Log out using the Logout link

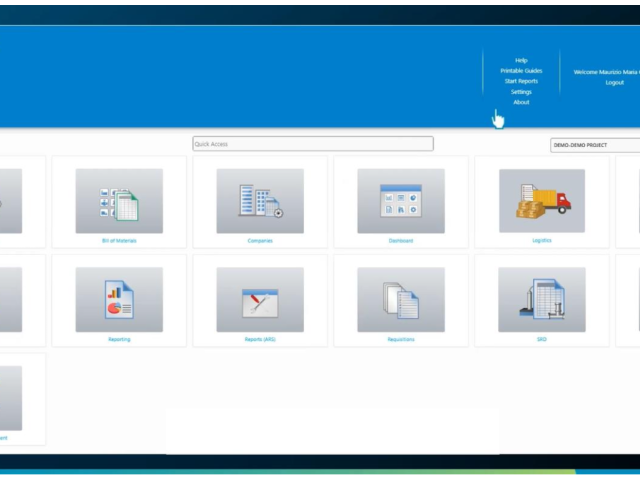click(614, 82)
